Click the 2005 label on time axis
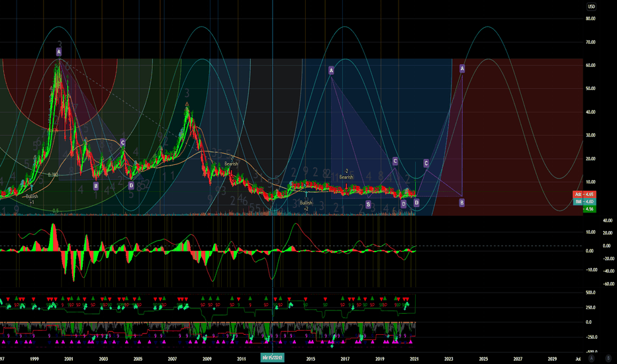The width and height of the screenshot is (617, 364). pos(138,359)
